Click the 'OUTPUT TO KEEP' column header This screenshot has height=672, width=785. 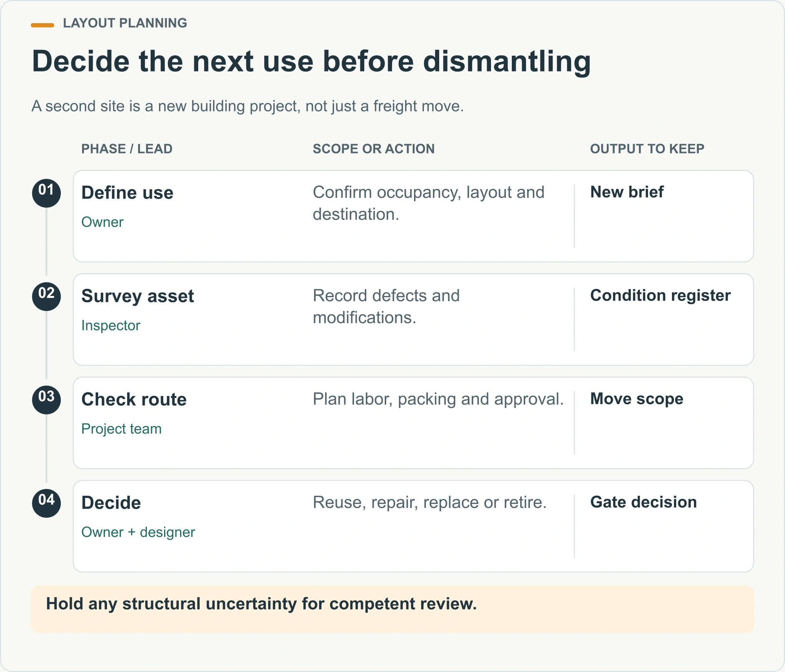pyautogui.click(x=647, y=149)
